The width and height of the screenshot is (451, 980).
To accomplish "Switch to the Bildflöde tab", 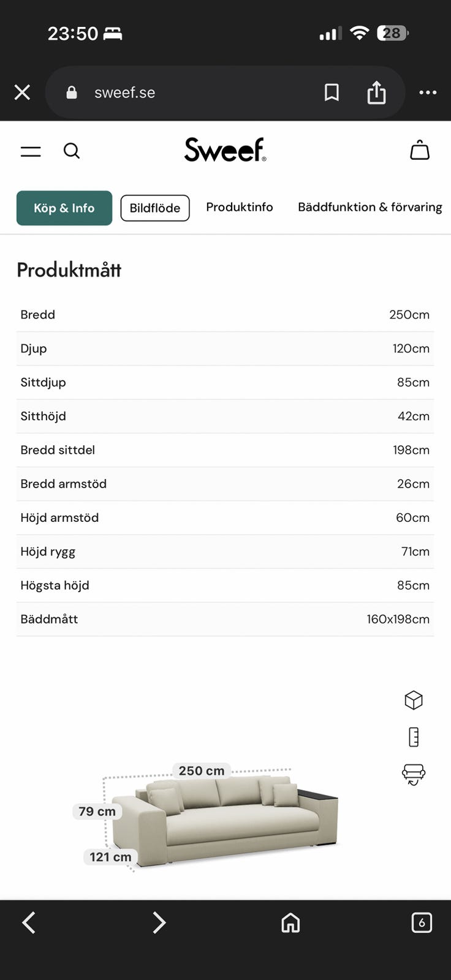I will pyautogui.click(x=155, y=208).
